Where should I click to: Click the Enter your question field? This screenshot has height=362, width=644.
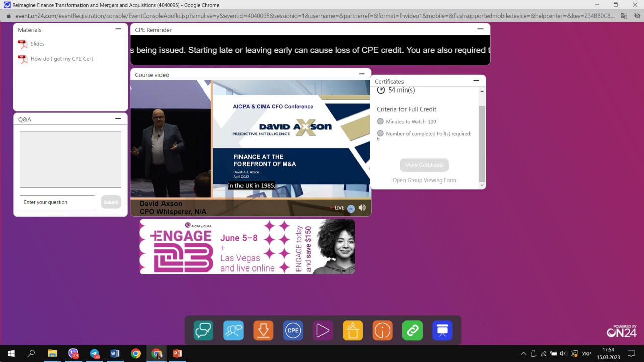[x=57, y=202]
